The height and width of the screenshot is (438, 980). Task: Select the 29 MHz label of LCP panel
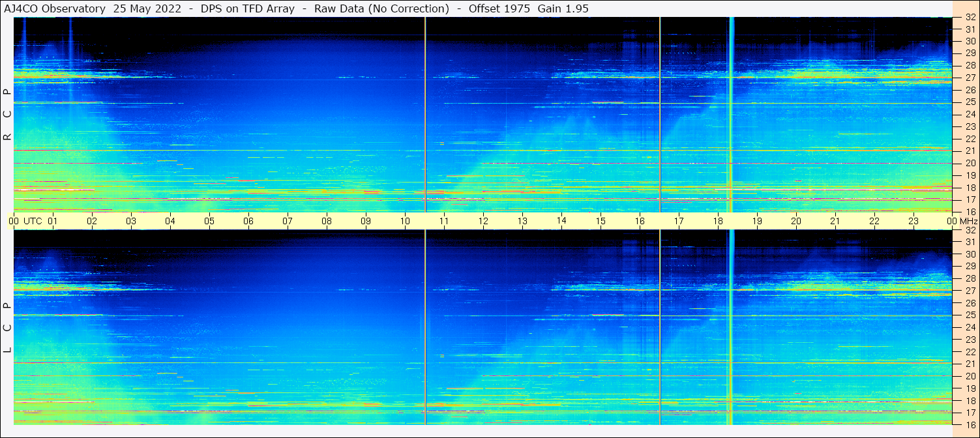[970, 266]
